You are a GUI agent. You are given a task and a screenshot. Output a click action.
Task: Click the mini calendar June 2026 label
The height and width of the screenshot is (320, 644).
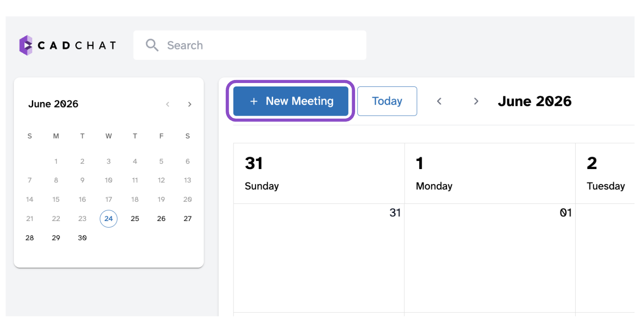[53, 104]
